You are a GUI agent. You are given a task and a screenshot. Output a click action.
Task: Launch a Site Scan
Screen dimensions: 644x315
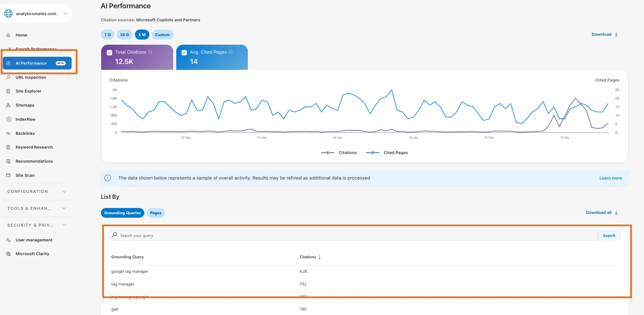tap(24, 175)
